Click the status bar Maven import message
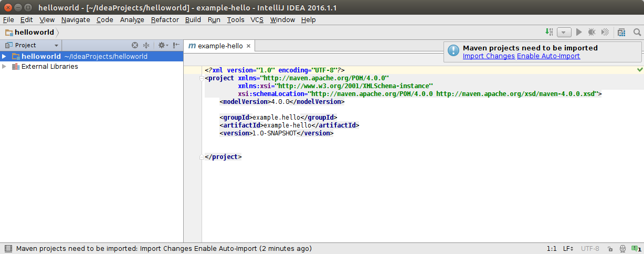This screenshot has width=644, height=254. [164, 248]
